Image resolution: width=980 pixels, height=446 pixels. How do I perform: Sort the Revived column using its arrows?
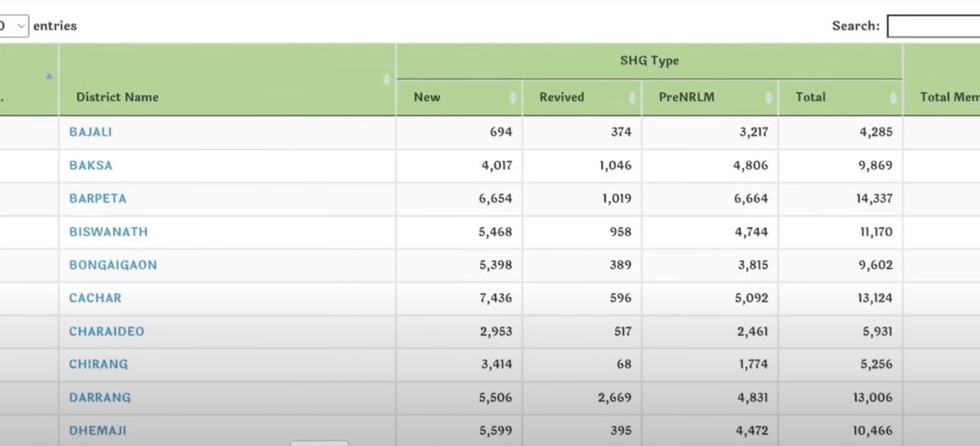[x=632, y=97]
